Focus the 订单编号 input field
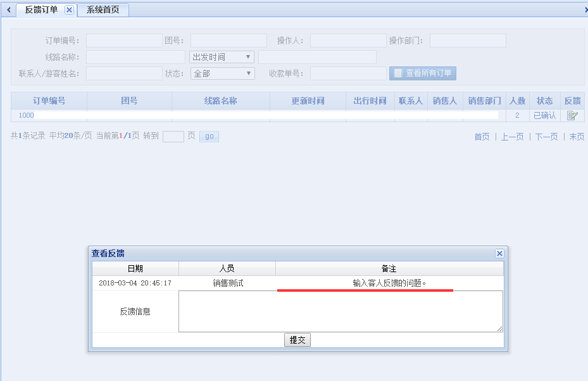Screen dimensions: 588x381 coord(124,41)
